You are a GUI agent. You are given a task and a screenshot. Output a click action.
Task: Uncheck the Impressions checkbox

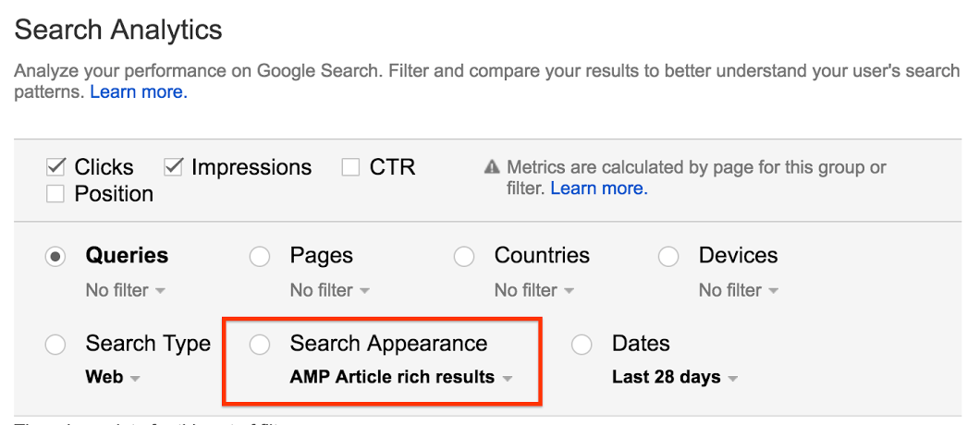point(174,167)
